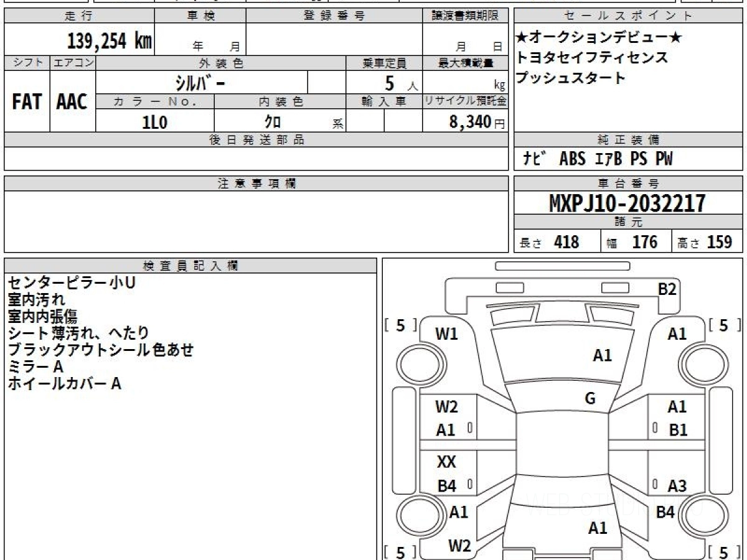
Task: Select chassis number MXPJ10-2032217
Action: point(627,203)
